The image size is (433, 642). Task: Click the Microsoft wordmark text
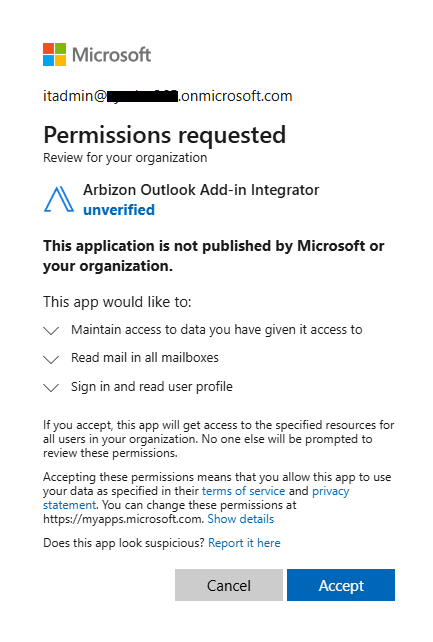click(111, 55)
